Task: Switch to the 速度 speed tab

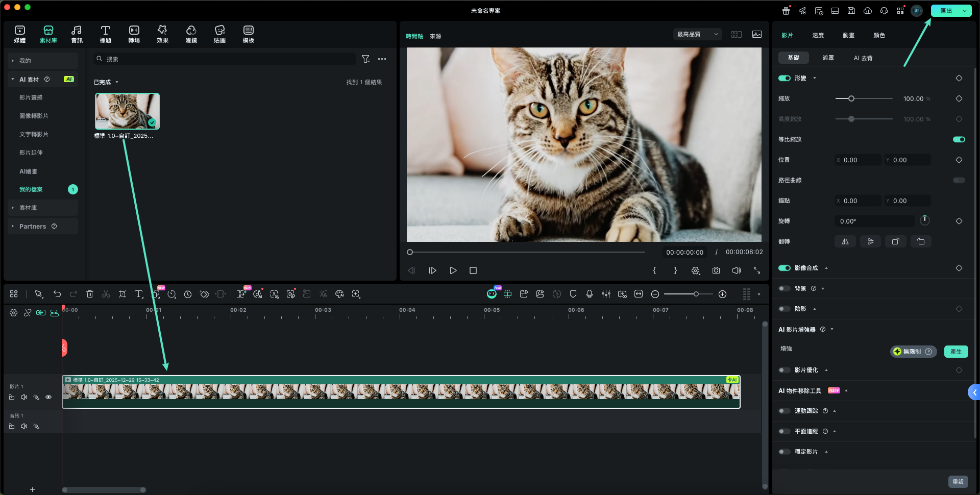Action: pyautogui.click(x=818, y=35)
